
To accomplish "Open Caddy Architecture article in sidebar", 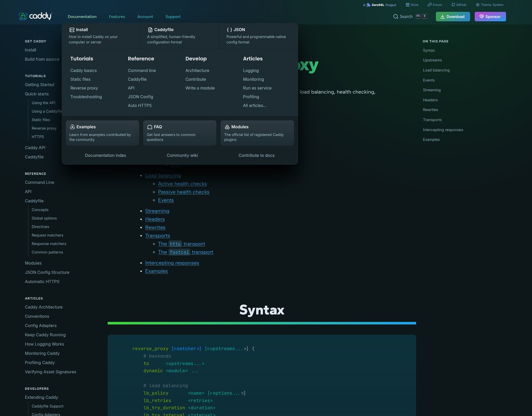I will click(43, 307).
